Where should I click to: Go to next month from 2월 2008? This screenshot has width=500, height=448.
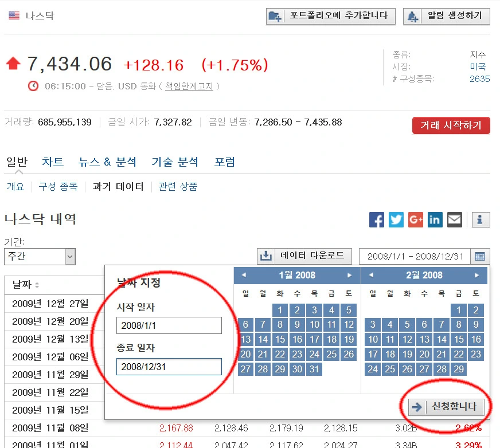point(476,275)
